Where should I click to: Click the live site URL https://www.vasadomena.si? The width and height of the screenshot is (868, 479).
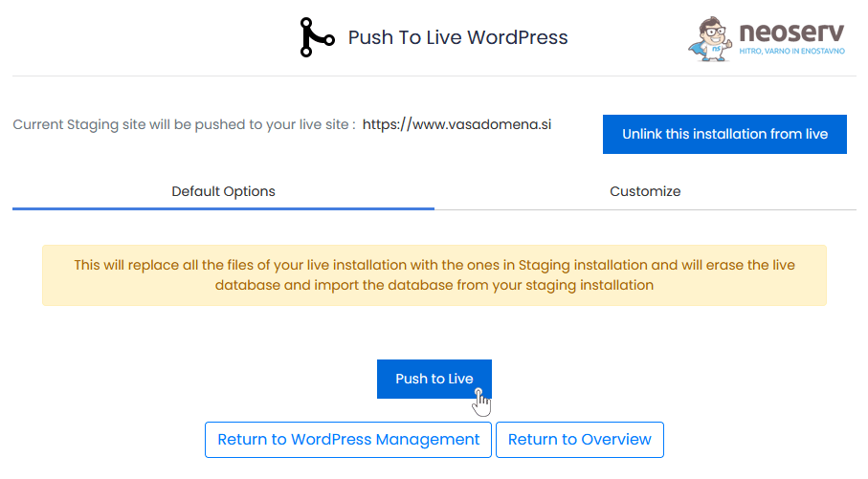point(456,124)
